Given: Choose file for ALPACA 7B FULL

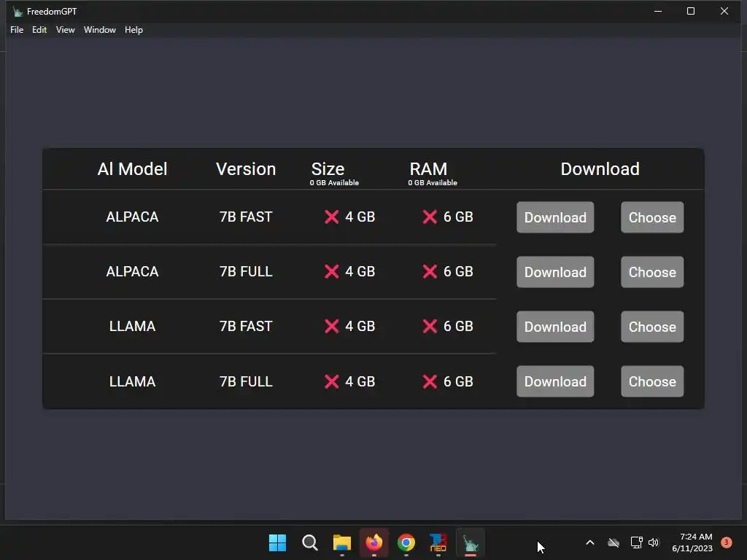Looking at the screenshot, I should pyautogui.click(x=652, y=272).
